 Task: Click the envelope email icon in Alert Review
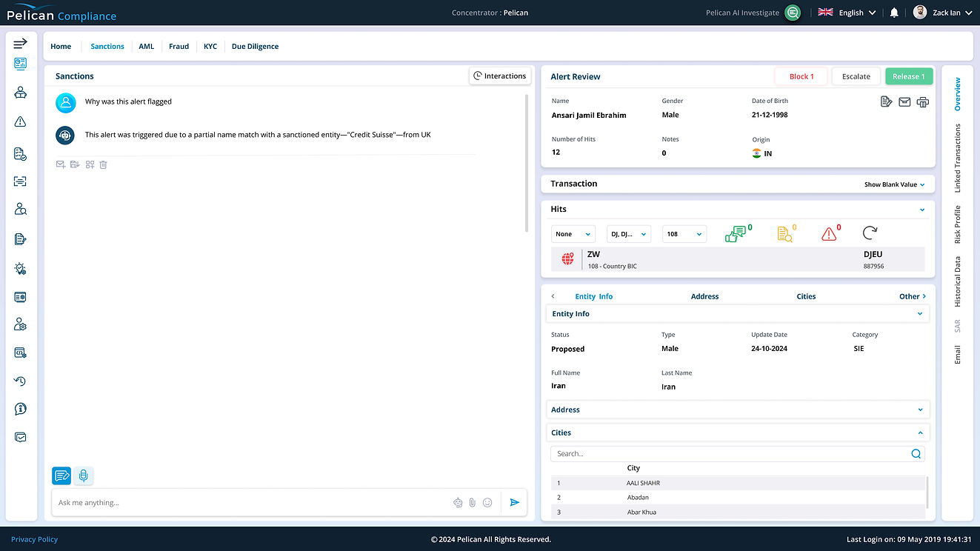904,101
